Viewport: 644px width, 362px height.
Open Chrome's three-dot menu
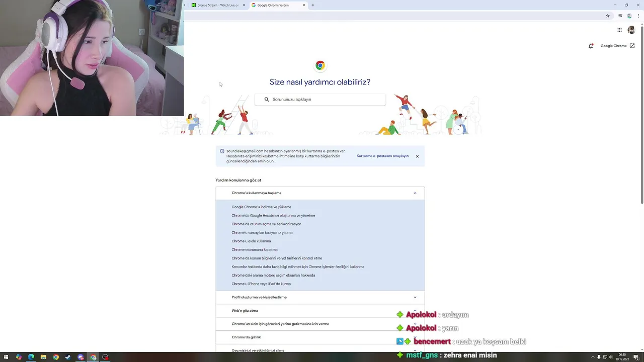[x=638, y=16]
